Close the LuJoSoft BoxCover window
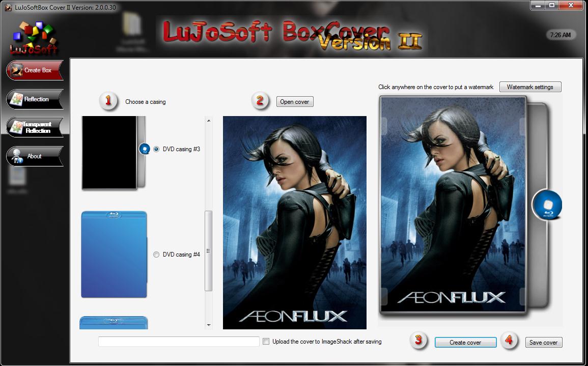The image size is (588, 366). coord(571,5)
